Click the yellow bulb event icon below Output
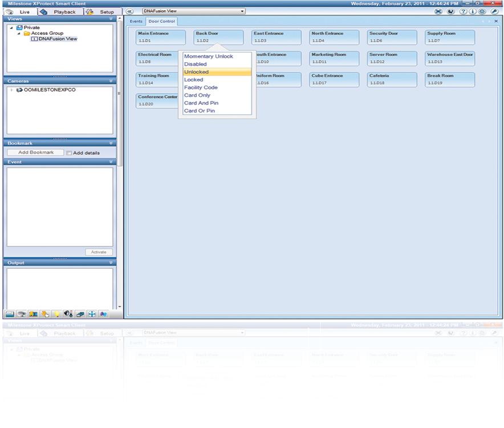The width and height of the screenshot is (504, 428). (x=55, y=313)
